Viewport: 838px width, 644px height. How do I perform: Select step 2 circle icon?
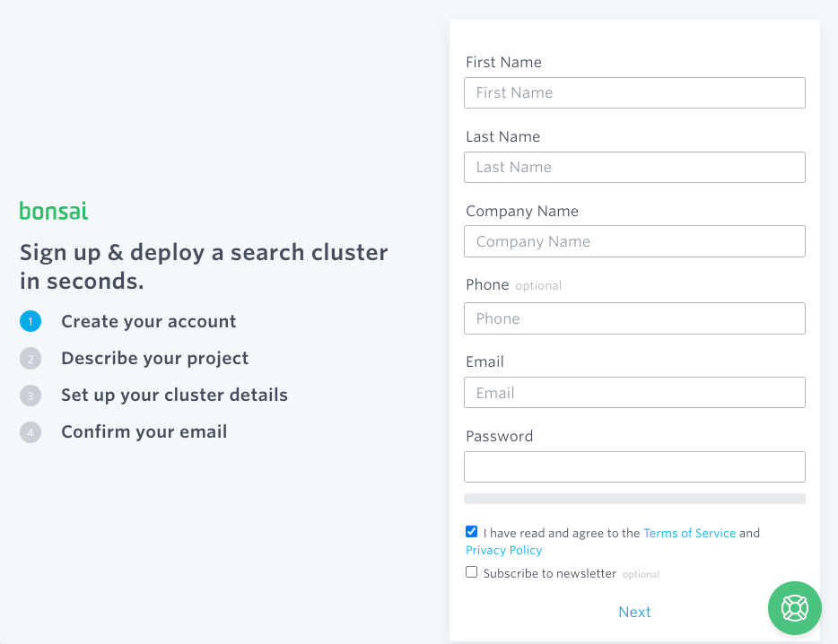31,359
